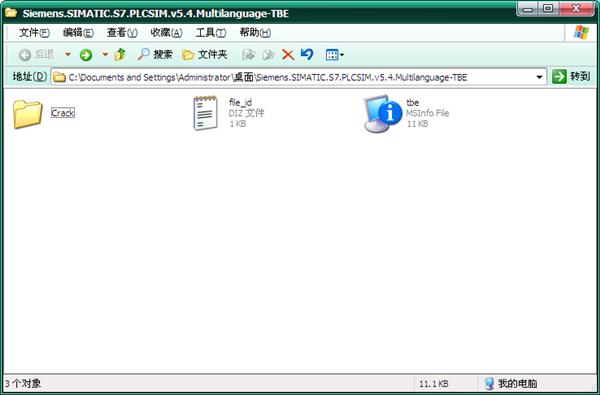Click the 3 个对象 status text
The image size is (600, 395).
23,383
